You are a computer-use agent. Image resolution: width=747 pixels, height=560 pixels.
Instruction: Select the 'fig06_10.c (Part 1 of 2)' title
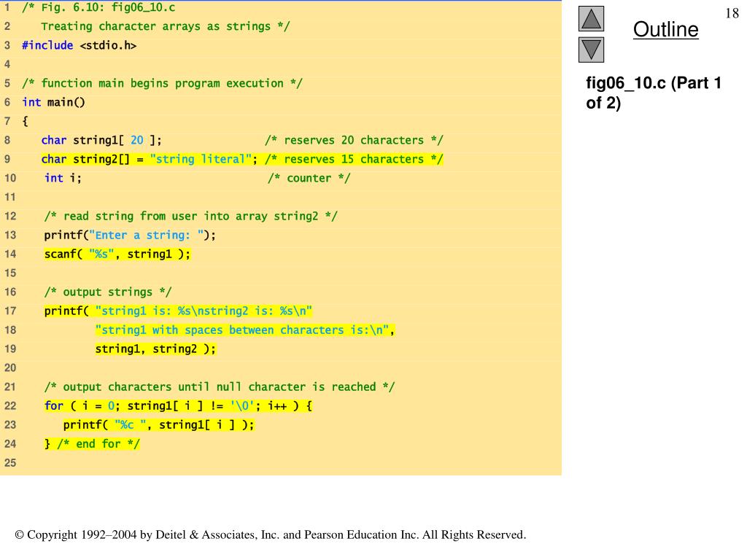click(654, 93)
